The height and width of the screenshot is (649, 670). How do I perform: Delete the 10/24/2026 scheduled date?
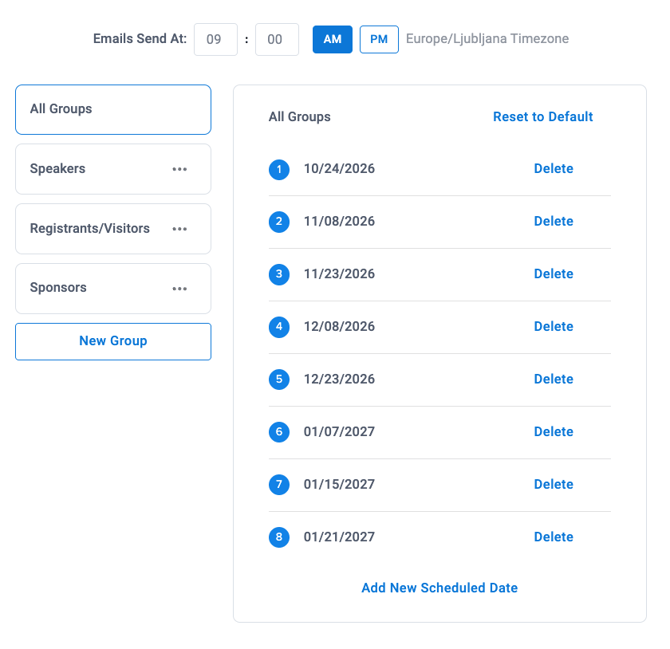pos(553,168)
